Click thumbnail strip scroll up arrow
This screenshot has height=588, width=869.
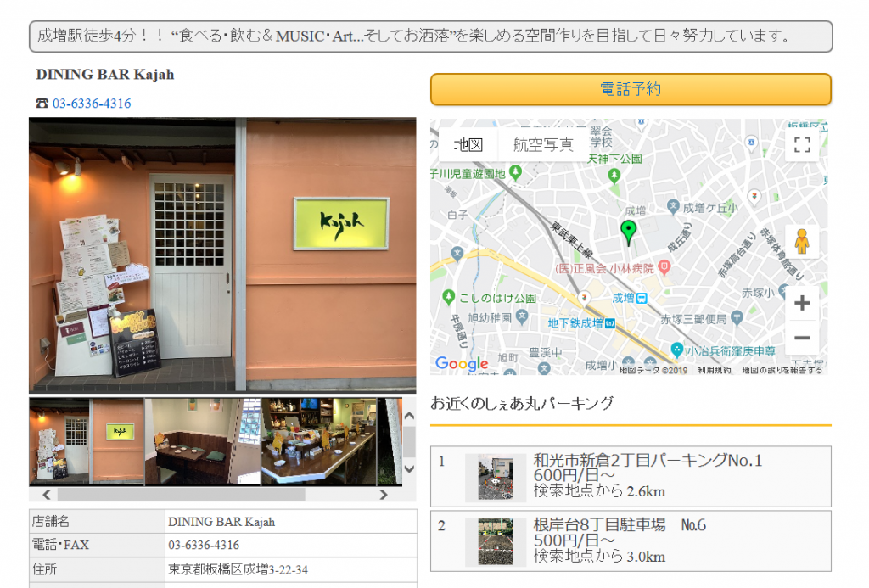coord(409,416)
